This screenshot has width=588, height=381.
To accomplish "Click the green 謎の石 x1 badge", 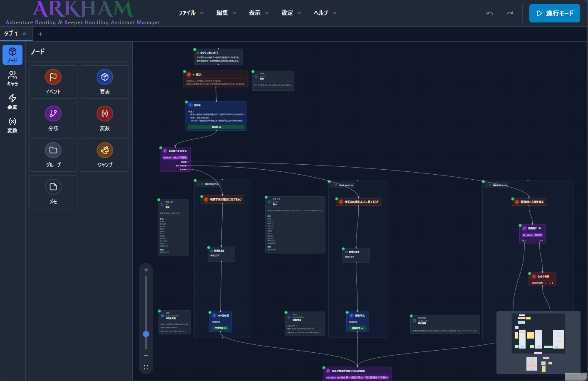I will [216, 127].
